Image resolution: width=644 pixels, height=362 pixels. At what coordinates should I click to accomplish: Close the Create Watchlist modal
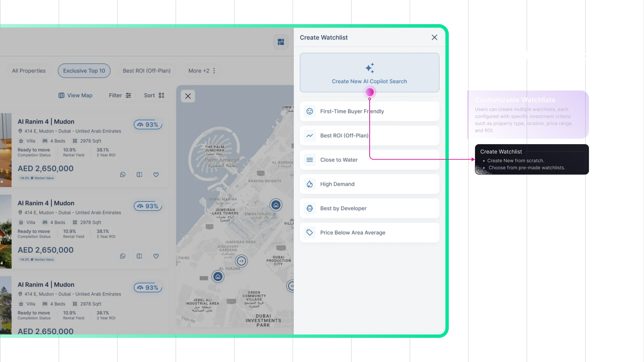click(x=434, y=37)
